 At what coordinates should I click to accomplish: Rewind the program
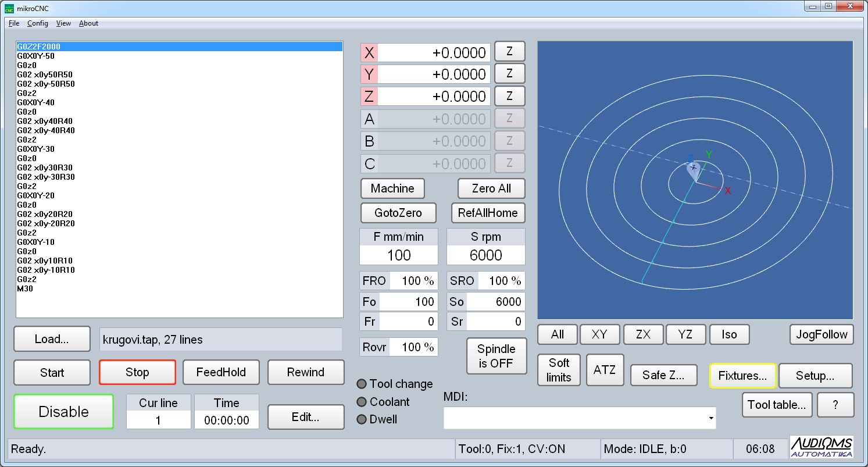pos(306,372)
